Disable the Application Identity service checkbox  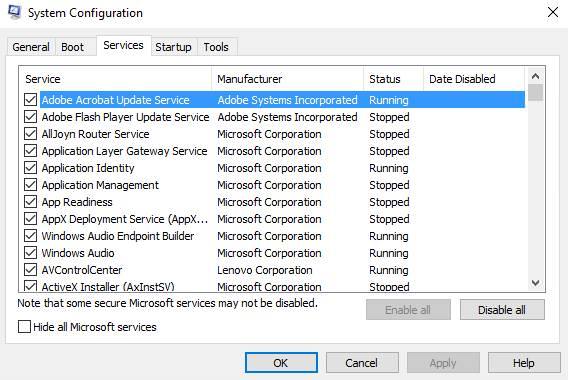(x=30, y=168)
